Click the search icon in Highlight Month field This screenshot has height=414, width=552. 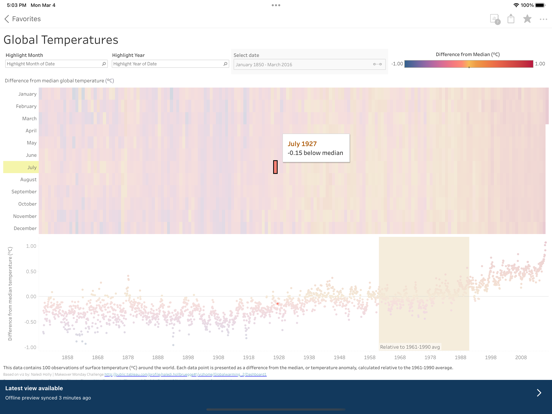coord(104,64)
